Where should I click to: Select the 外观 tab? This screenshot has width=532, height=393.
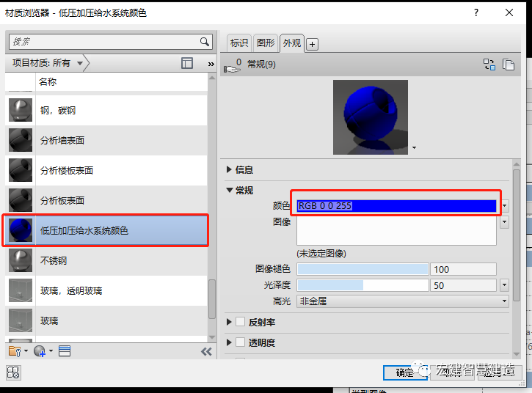(x=292, y=43)
